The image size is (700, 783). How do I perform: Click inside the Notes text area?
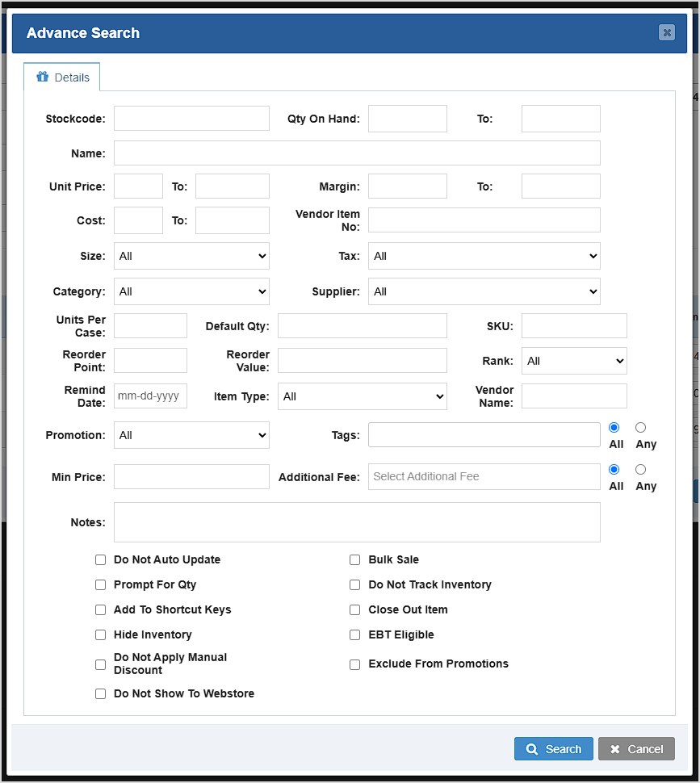click(x=356, y=521)
